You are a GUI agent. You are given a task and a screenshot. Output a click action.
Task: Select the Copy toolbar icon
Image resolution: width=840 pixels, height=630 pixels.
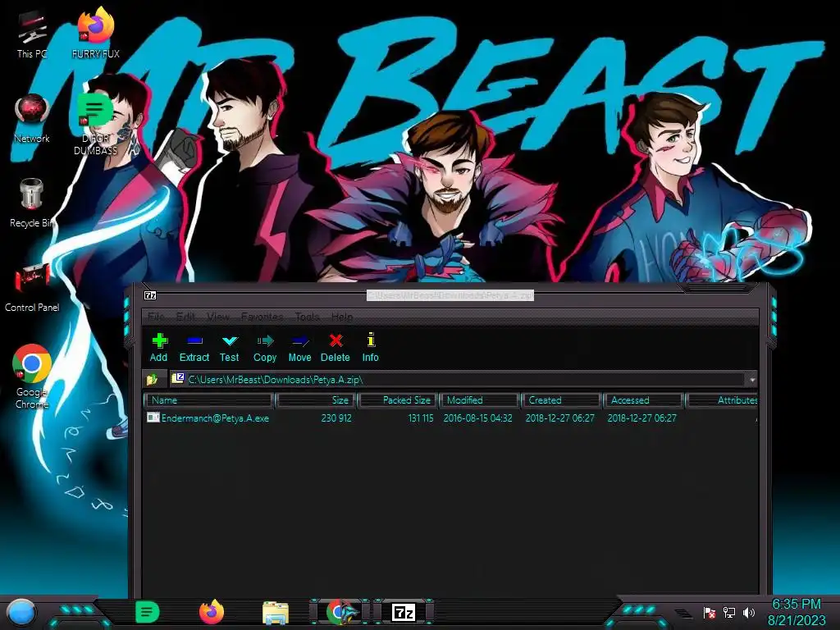coord(265,348)
